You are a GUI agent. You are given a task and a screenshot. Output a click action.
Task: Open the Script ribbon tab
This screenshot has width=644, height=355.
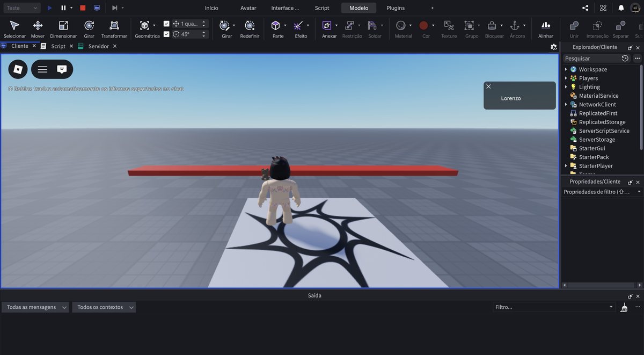[322, 8]
